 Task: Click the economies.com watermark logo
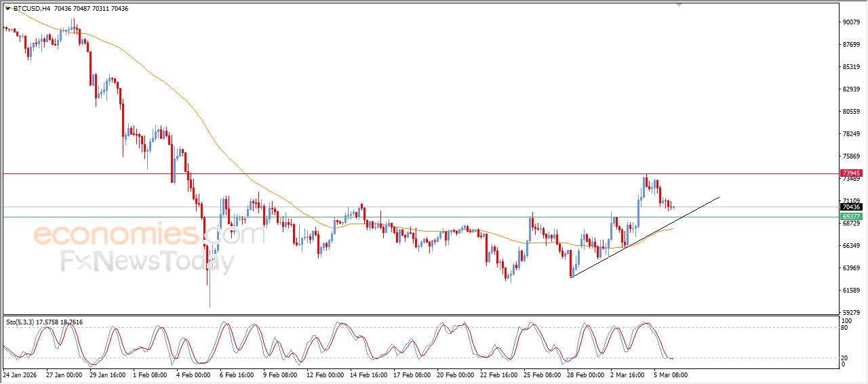(x=148, y=236)
